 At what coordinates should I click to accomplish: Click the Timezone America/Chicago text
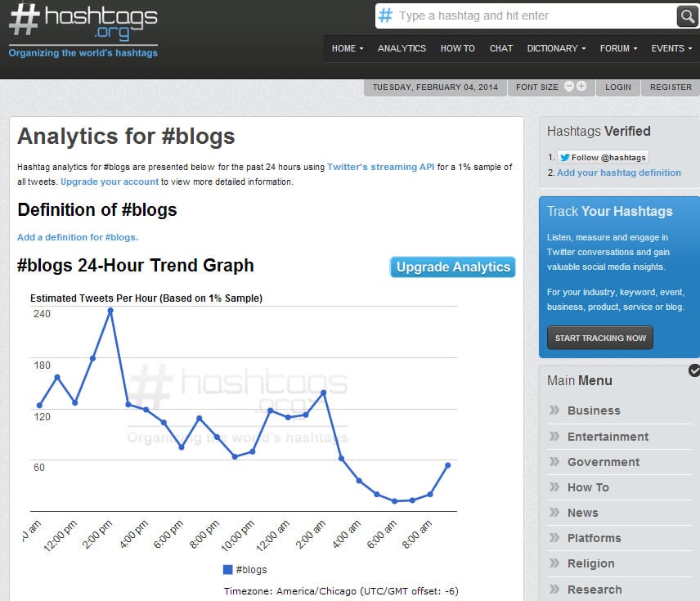tap(341, 590)
